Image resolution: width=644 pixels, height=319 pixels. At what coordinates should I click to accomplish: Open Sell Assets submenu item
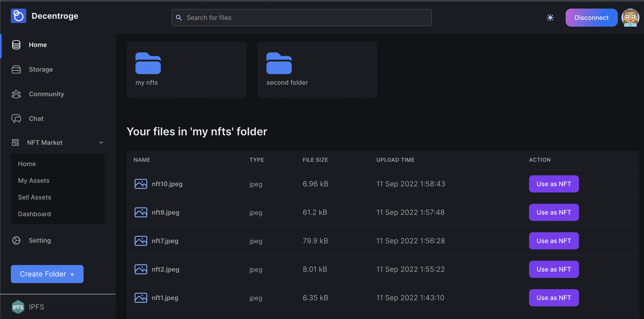coord(35,197)
